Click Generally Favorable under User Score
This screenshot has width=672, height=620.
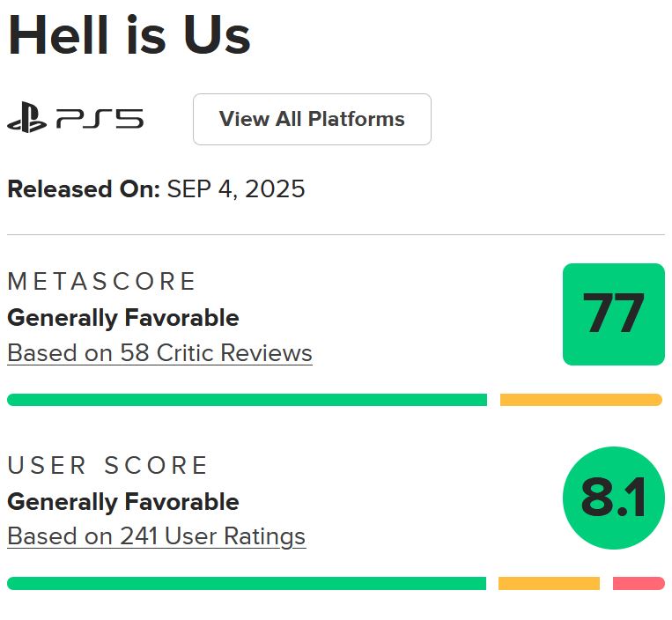coord(123,502)
